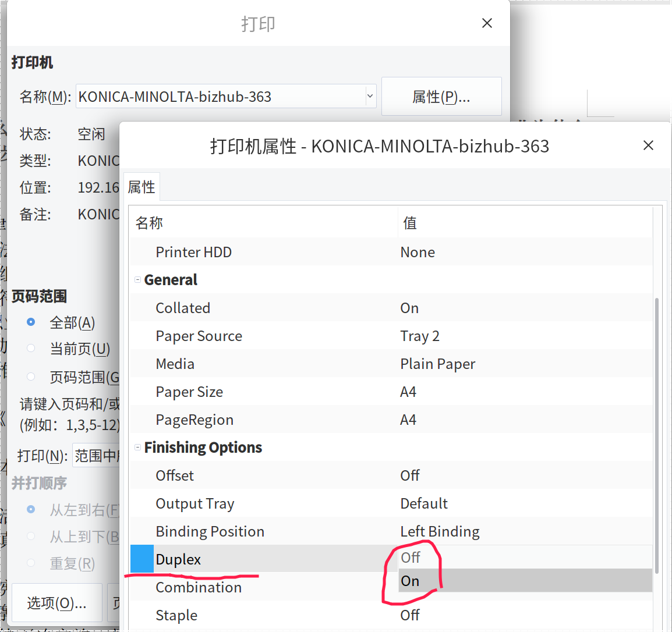Click the properties list vertical scrollbar

pos(657,435)
